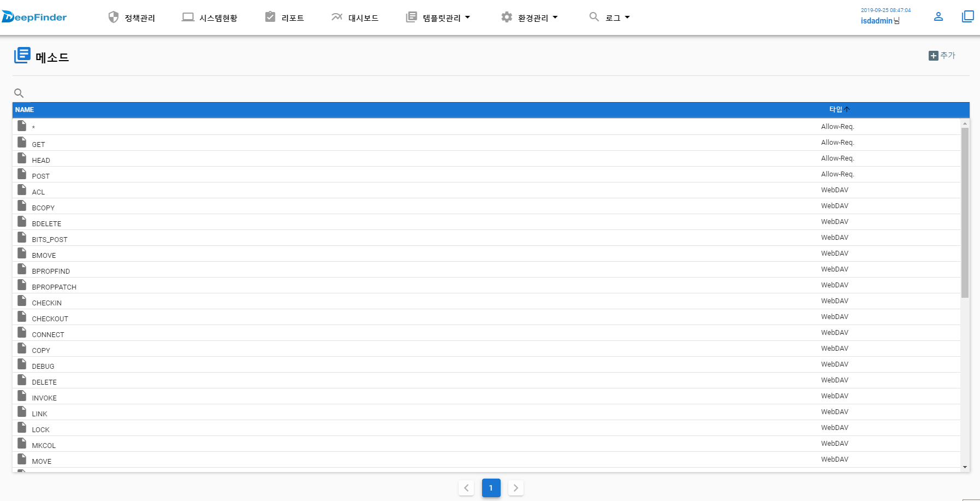
Task: Open the 리포트 menu
Action: [x=293, y=18]
